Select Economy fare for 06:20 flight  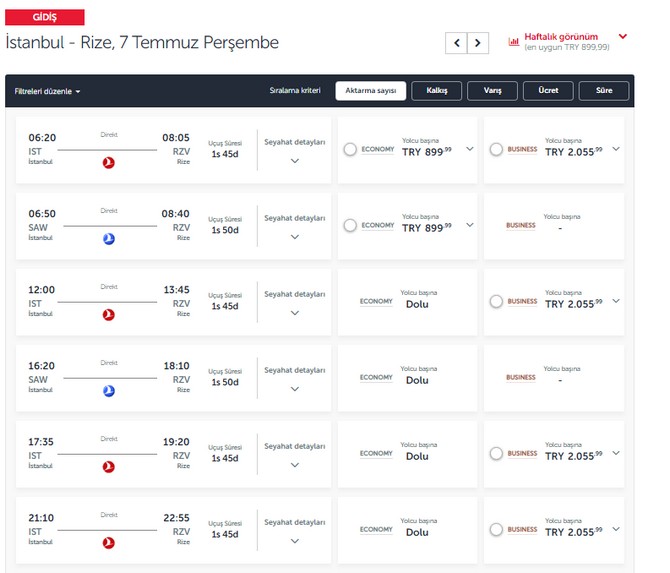click(350, 150)
